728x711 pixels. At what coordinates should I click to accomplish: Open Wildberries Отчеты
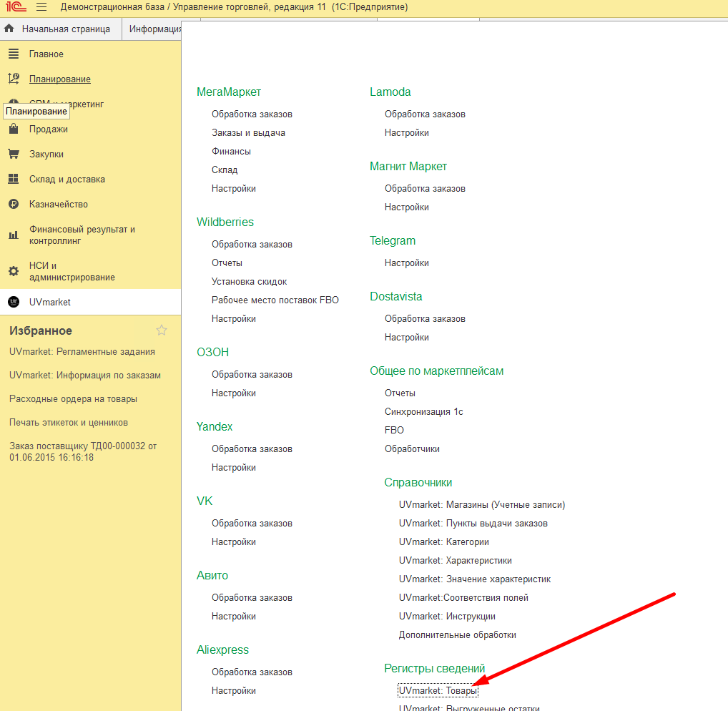point(227,263)
